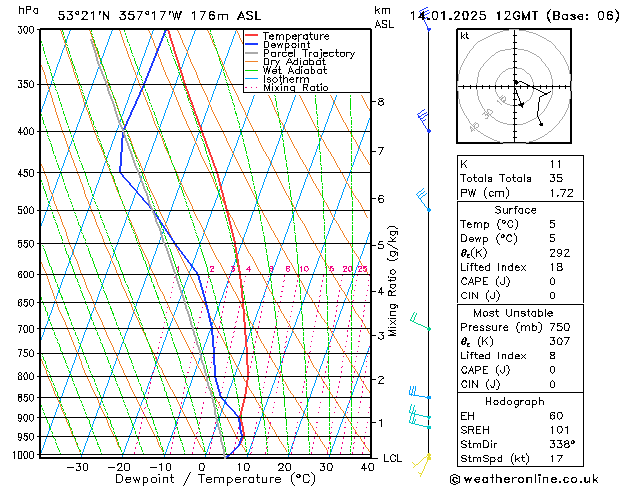The image size is (629, 486).
Task: Click the wind barb at 500 hPa
Action: coord(424,200)
